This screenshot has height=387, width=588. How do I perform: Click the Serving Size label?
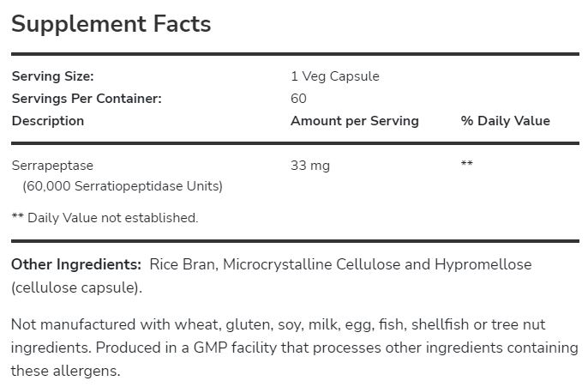52,76
